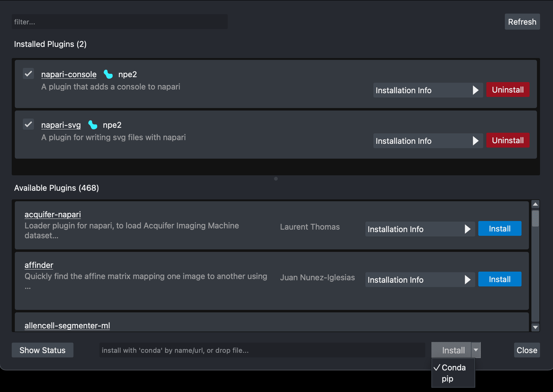The image size is (553, 392).
Task: Click the scrollbar up arrow in plugin list
Action: coord(535,204)
